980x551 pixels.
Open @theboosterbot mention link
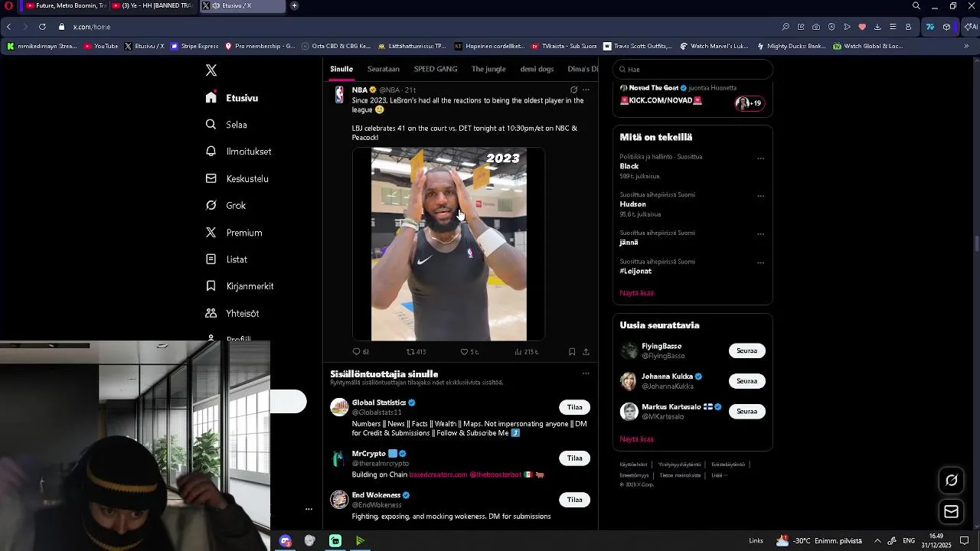click(x=495, y=474)
